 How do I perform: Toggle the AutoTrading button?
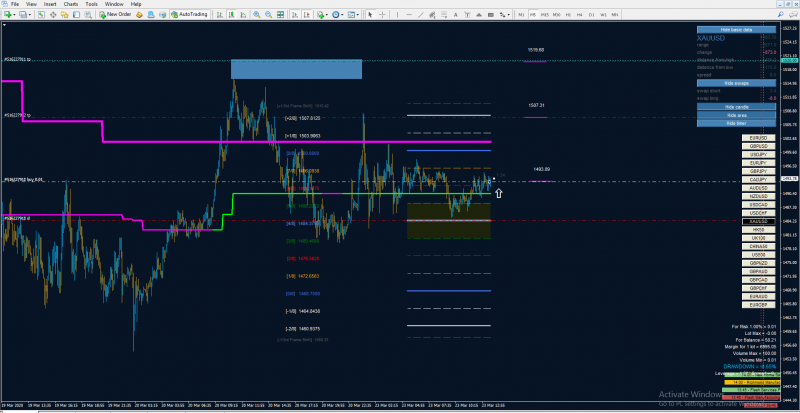point(189,14)
